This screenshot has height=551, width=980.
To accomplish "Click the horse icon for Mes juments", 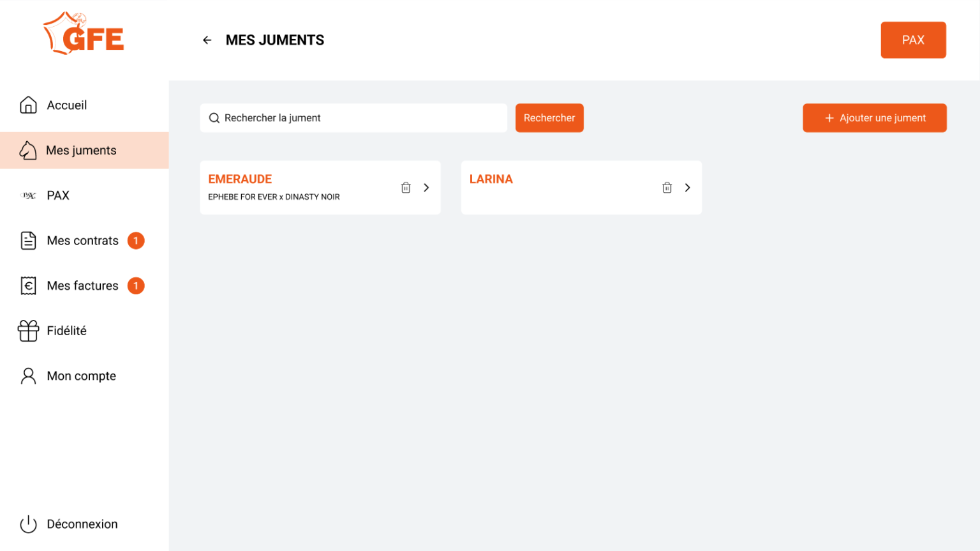I will 28,151.
